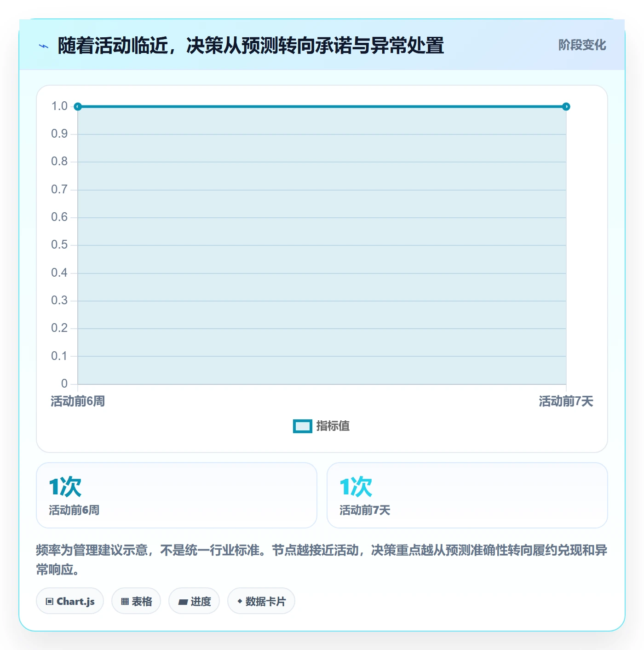This screenshot has width=644, height=650.
Task: Click the Chart.js tag
Action: coord(70,601)
